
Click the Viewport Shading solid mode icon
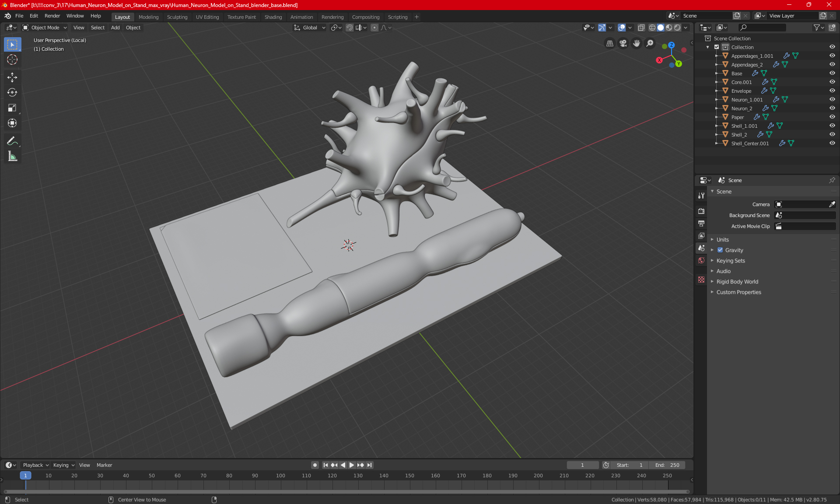[660, 28]
